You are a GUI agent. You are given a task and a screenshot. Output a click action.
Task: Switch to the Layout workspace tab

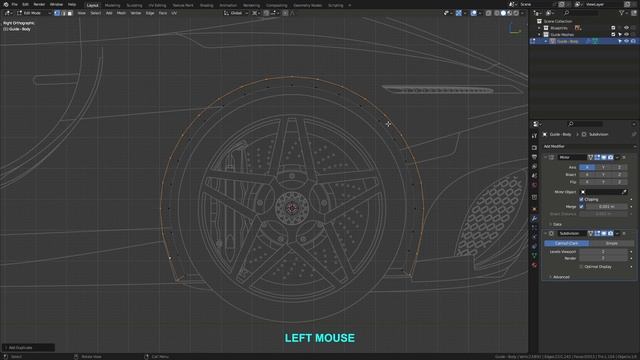(x=93, y=5)
